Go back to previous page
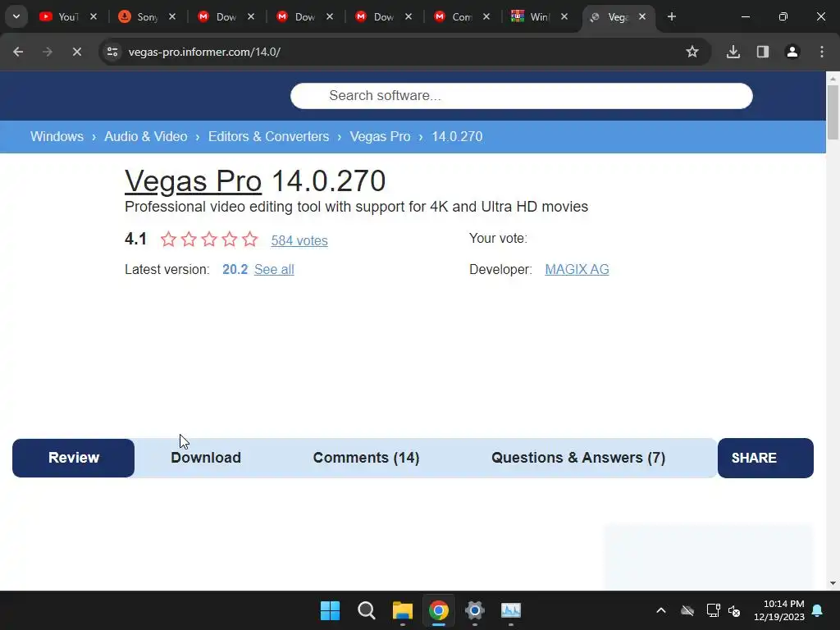This screenshot has height=630, width=840. pos(18,52)
